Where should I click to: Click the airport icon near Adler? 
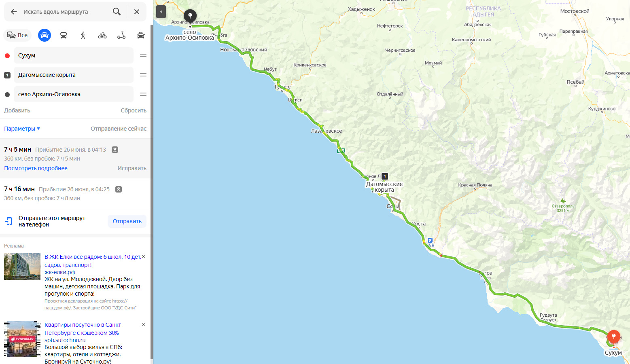pos(430,240)
